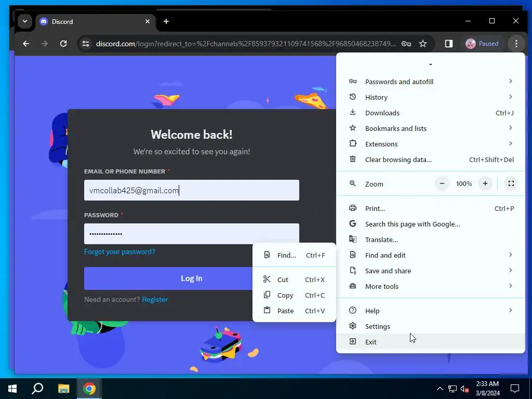This screenshot has height=399, width=532.
Task: Click the password input field
Action: click(x=192, y=233)
